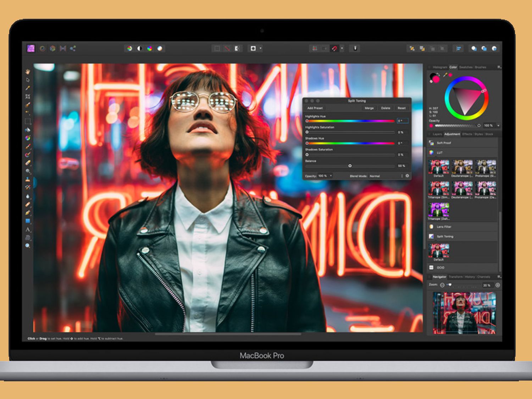Select the Rectangular Marquee tool
The image size is (532, 399).
tap(28, 122)
